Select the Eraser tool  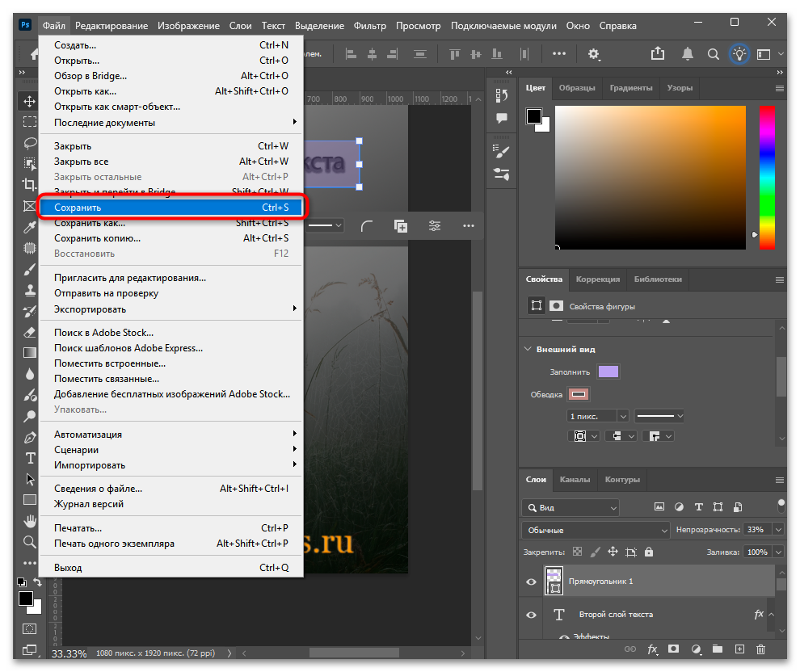point(30,333)
